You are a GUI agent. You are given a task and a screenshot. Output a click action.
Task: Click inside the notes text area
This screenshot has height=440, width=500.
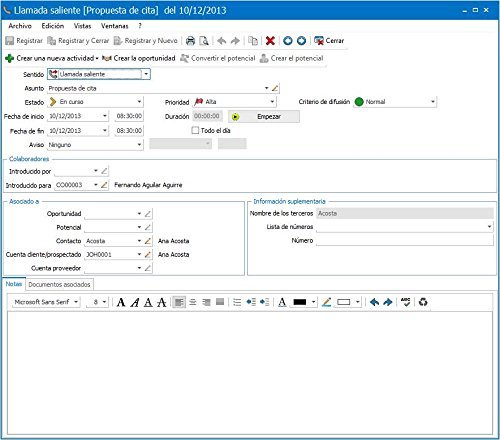point(250,373)
